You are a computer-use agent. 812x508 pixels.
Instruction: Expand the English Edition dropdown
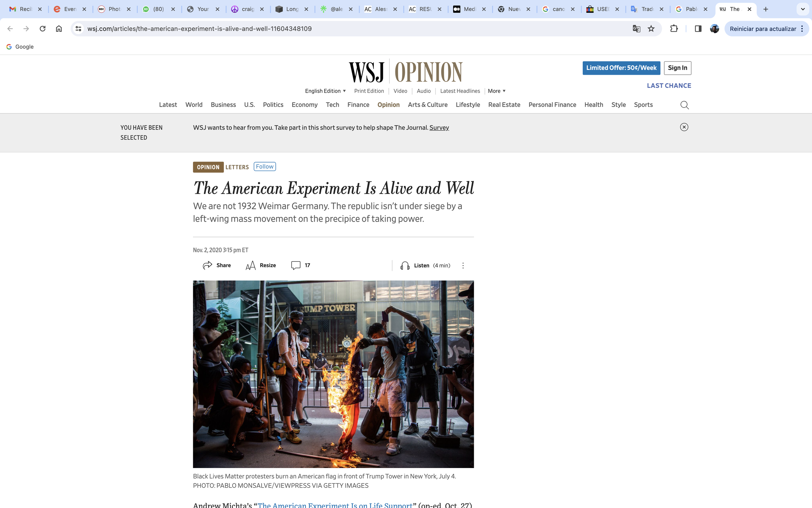point(325,91)
